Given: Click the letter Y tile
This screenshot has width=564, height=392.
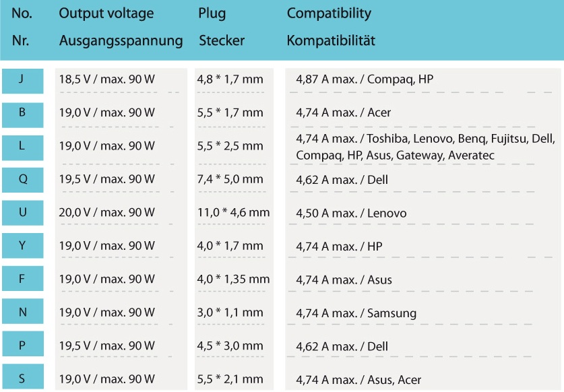Looking at the screenshot, I should [x=22, y=247].
